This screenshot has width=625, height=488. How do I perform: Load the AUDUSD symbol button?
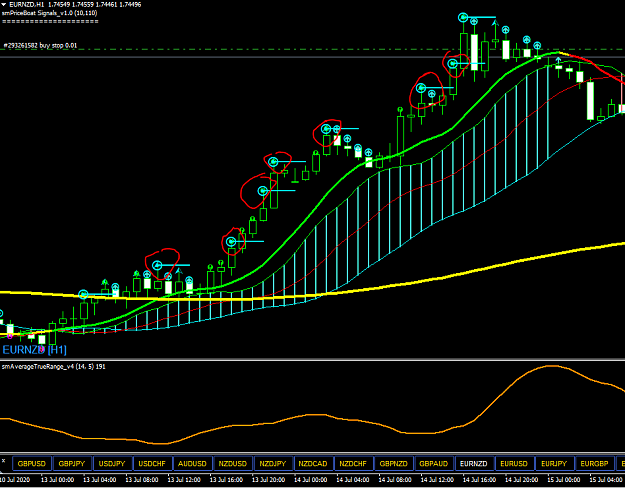(x=193, y=464)
